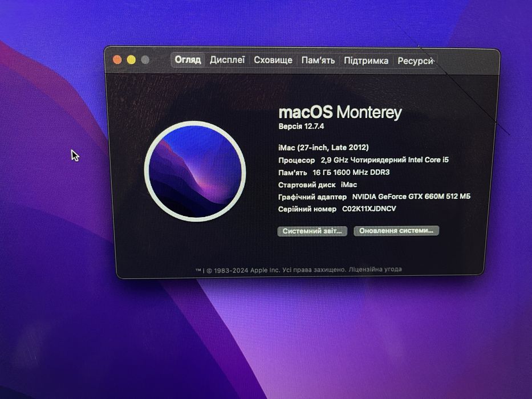Viewport: 532px width, 399px height.
Task: Click the yellow minimize window button
Action: (131, 60)
